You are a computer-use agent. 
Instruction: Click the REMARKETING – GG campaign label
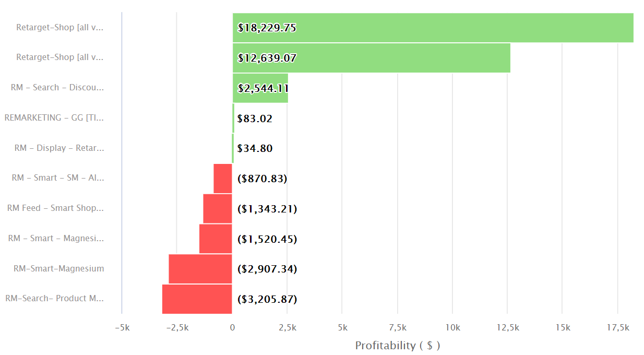pos(54,118)
